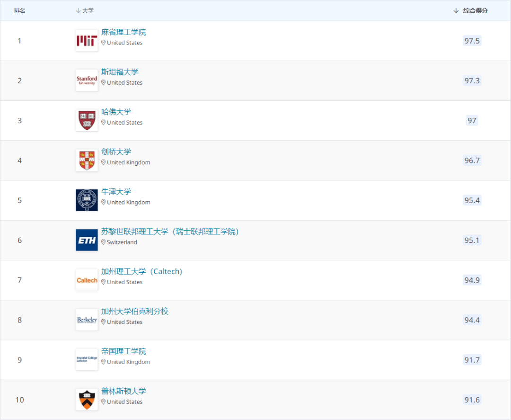Click the ETH logo
Screen dimensions: 511x420
tap(87, 240)
